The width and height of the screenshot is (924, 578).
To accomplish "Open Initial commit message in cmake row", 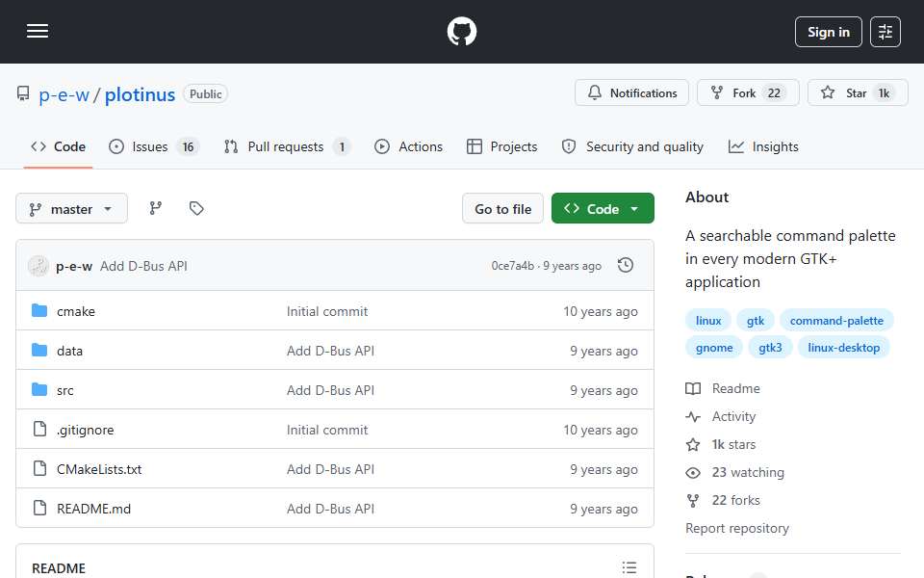I will 327,311.
